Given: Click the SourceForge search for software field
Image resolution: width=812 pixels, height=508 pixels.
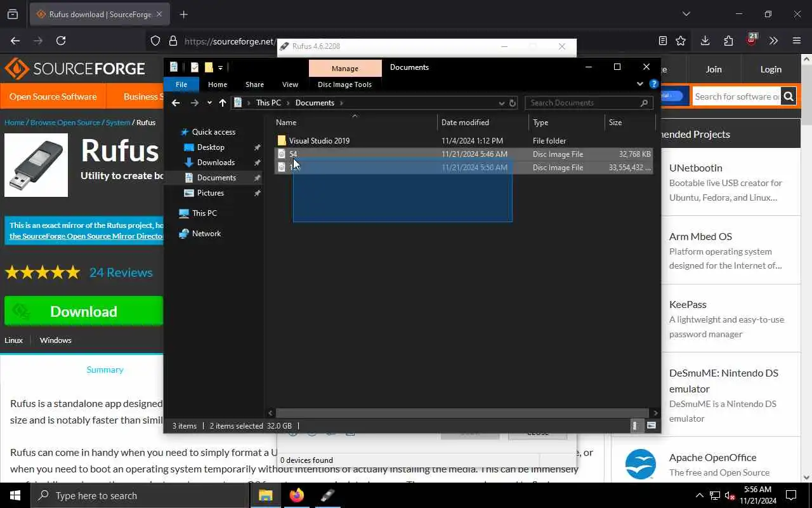Looking at the screenshot, I should [737, 97].
